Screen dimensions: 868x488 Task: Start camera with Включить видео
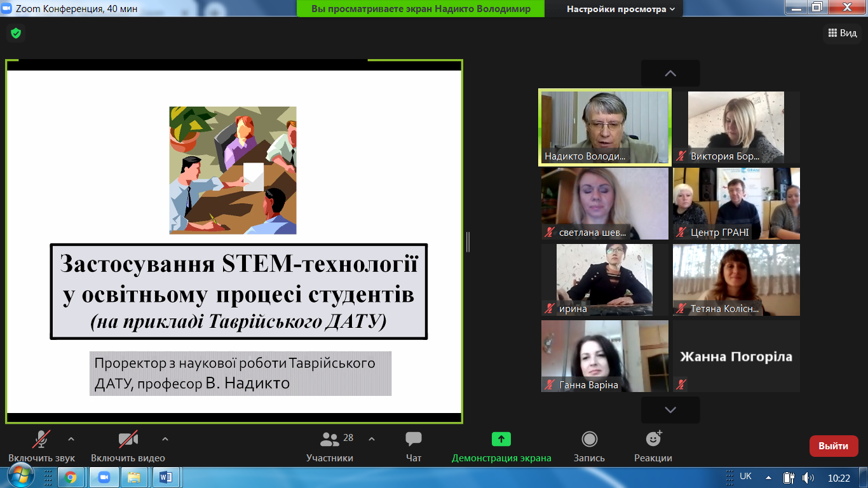[x=128, y=445]
